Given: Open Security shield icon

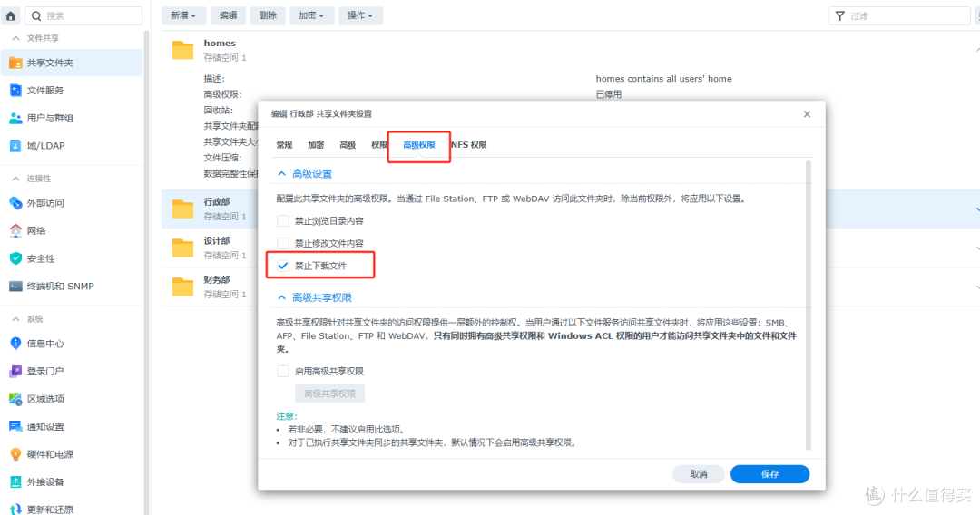Looking at the screenshot, I should pos(15,258).
